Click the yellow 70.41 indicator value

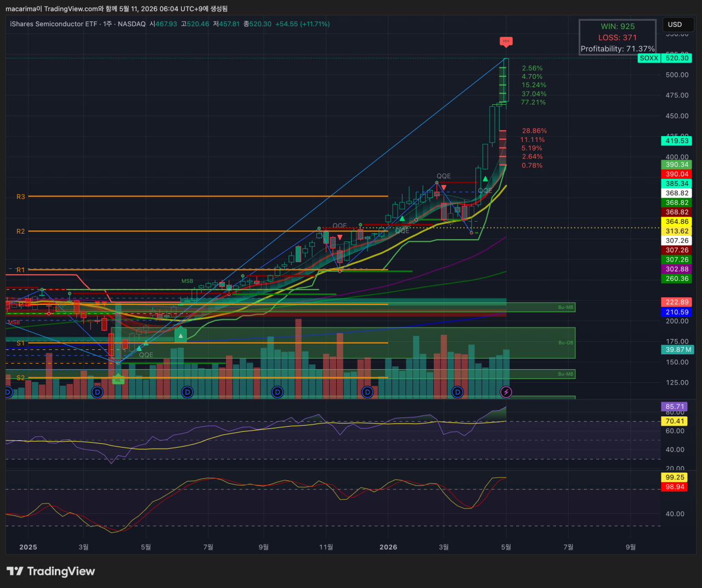pyautogui.click(x=675, y=421)
